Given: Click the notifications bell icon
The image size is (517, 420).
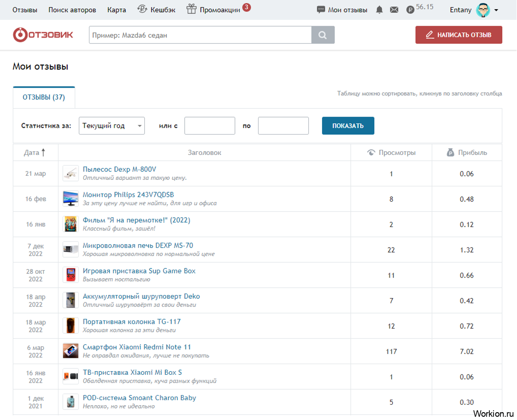Looking at the screenshot, I should coord(379,10).
